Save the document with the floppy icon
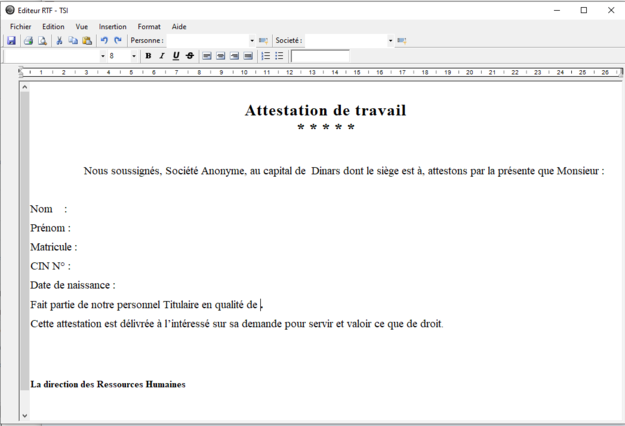 (11, 41)
